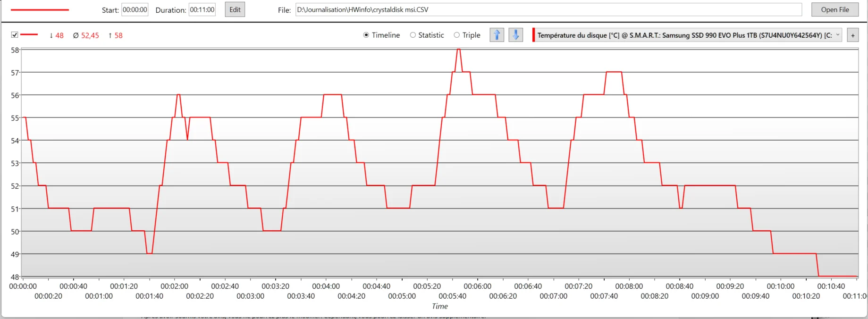Click the File path input field
Image resolution: width=868 pixels, height=319 pixels.
(548, 9)
